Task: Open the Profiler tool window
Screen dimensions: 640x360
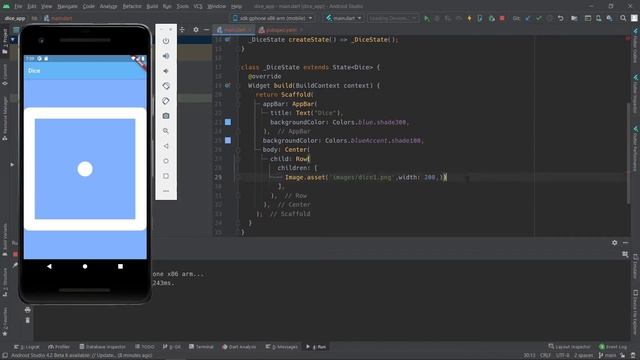Action: [x=59, y=347]
